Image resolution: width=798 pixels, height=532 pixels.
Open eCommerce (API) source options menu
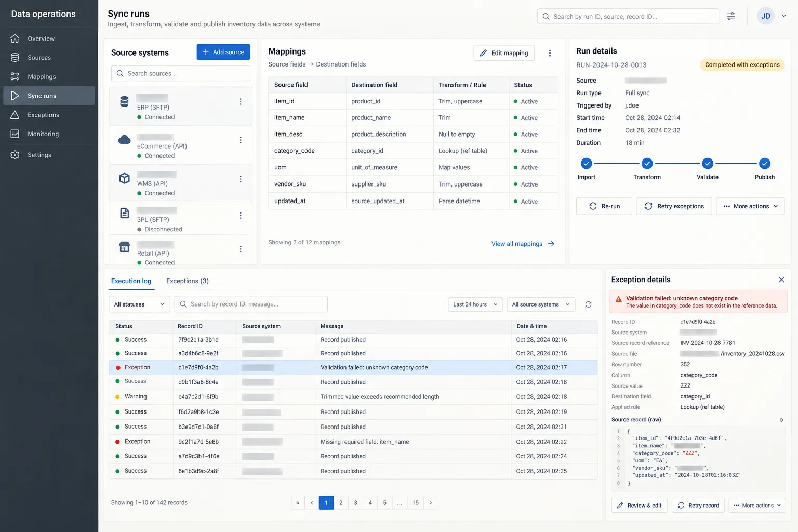(x=241, y=140)
